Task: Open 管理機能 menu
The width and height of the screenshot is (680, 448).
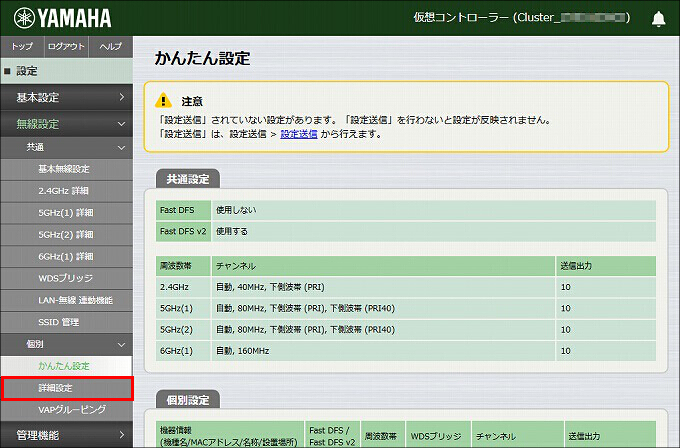Action: [x=67, y=435]
